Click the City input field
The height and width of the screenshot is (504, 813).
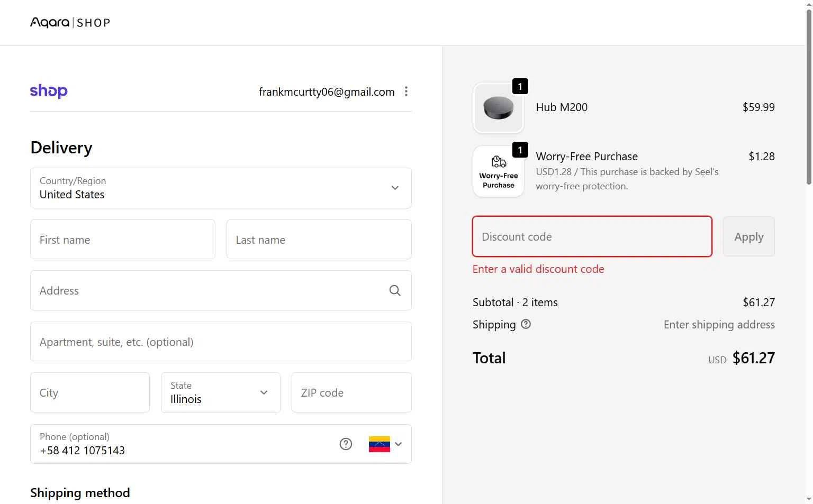pos(90,392)
